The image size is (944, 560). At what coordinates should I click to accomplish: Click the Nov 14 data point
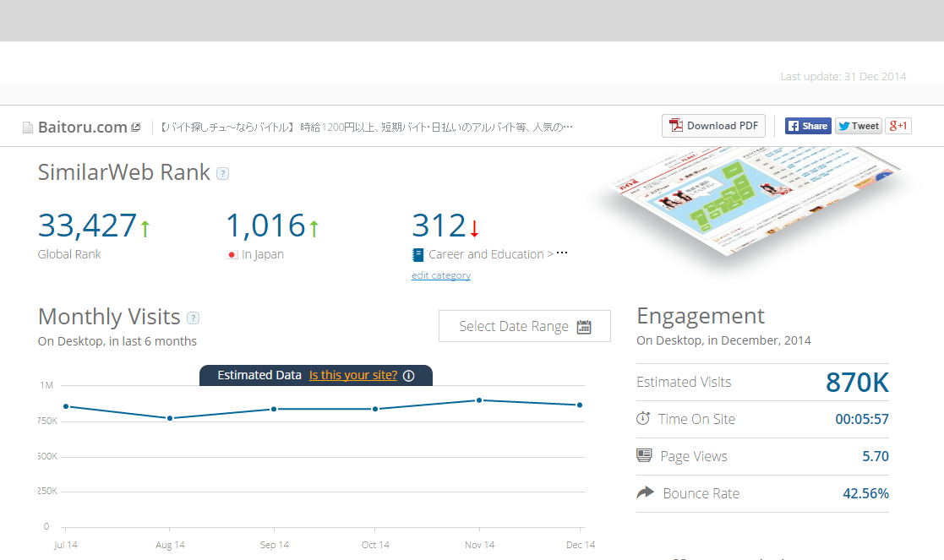point(479,400)
